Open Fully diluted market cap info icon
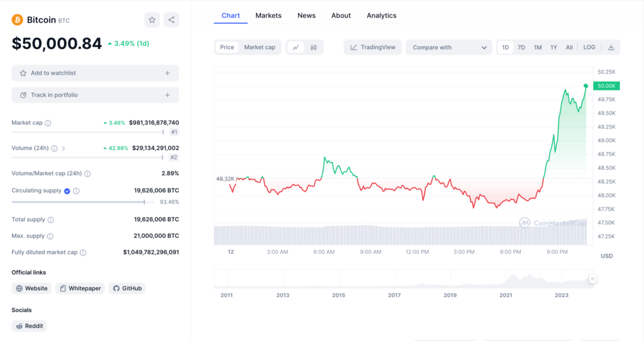This screenshot has height=341, width=644. coord(83,253)
